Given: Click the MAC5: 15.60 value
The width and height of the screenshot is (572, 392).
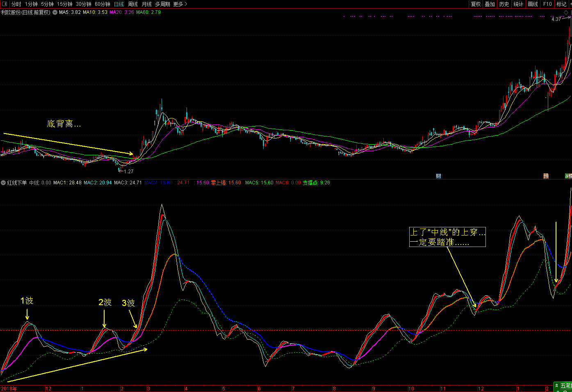Looking at the screenshot, I should coord(259,183).
